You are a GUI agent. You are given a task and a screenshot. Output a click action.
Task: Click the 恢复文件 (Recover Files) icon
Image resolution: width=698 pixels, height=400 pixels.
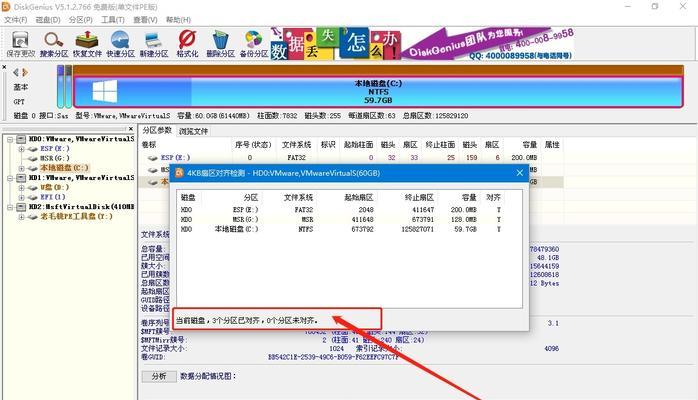click(88, 42)
